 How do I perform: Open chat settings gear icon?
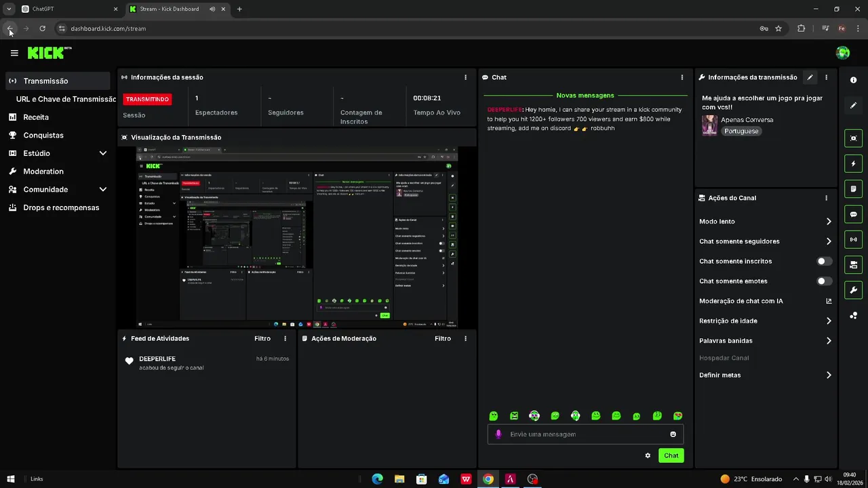(x=648, y=455)
